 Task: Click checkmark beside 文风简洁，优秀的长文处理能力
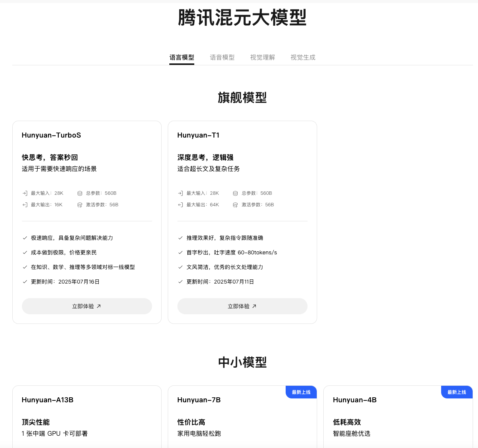pyautogui.click(x=180, y=267)
